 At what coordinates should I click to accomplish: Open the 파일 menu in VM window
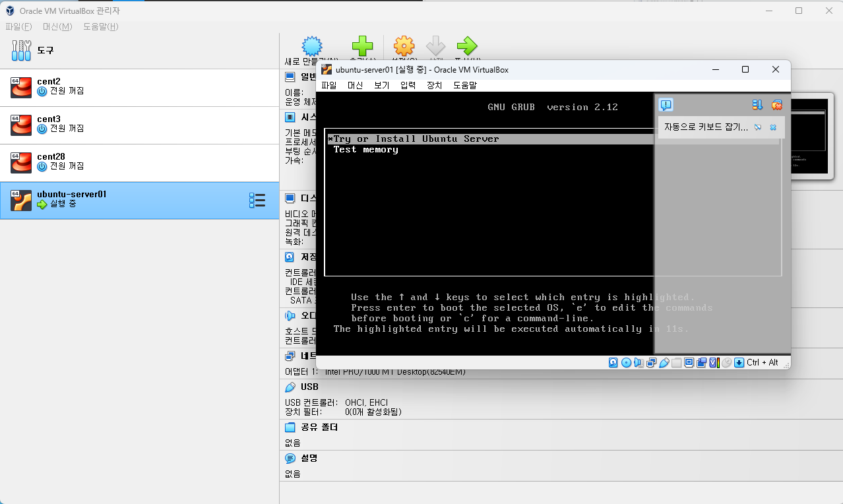click(329, 85)
